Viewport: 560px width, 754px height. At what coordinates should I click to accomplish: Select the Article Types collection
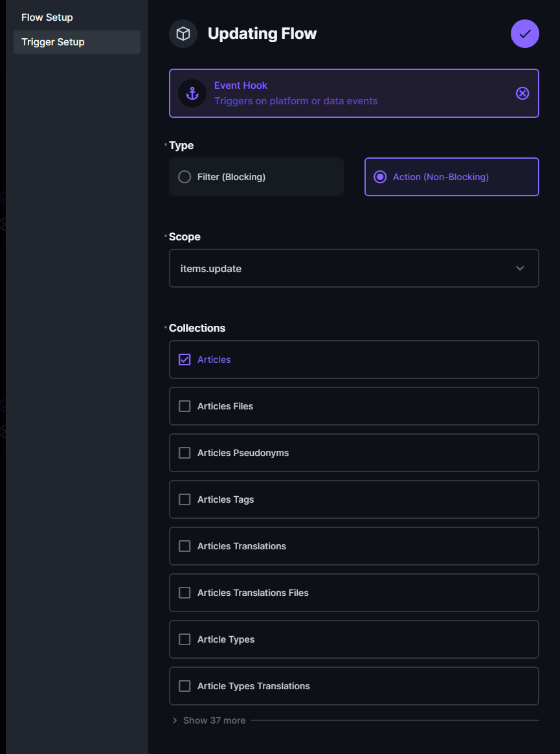pyautogui.click(x=184, y=639)
